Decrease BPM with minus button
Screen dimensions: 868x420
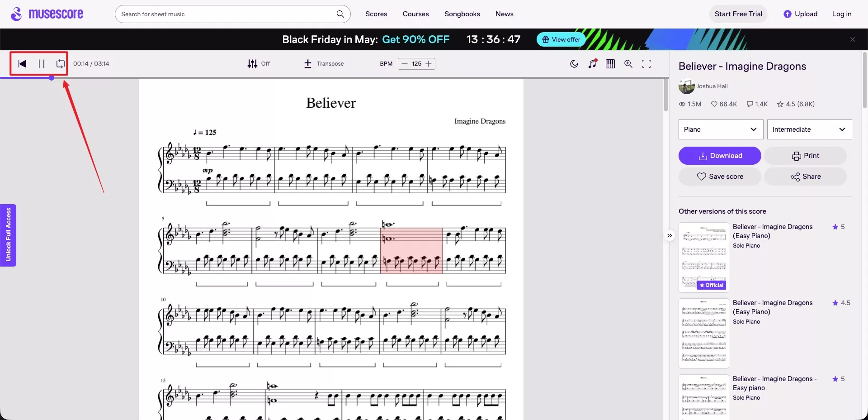[405, 64]
